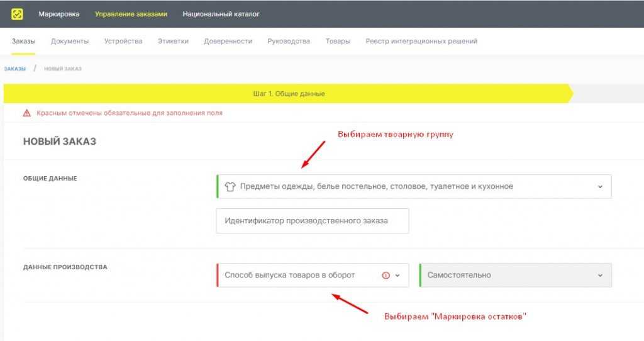Viewport: 644px width, 341px height.
Task: Open the Маркировка top menu
Action: tap(59, 14)
